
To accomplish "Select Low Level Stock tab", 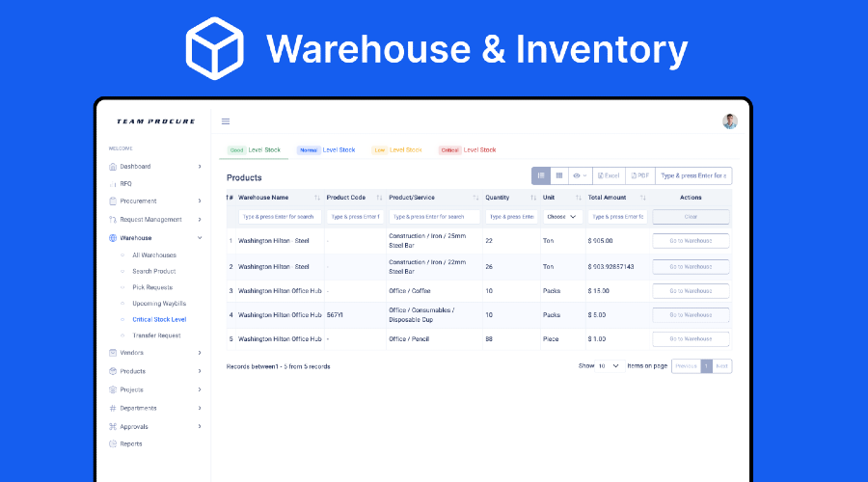I will click(396, 150).
